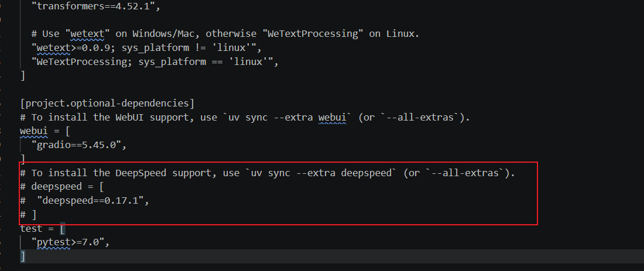
Task: Click the "transformers==4.52.1" line
Action: (95, 6)
